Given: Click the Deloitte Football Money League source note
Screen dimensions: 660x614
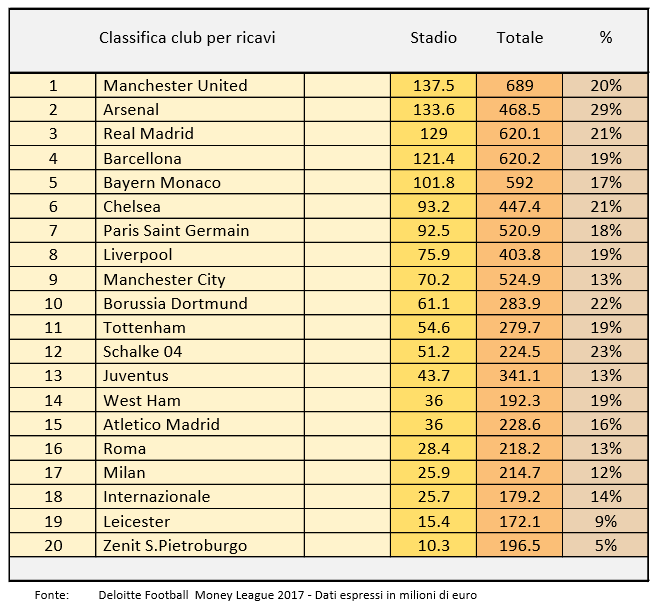Looking at the screenshot, I should click(x=288, y=595).
